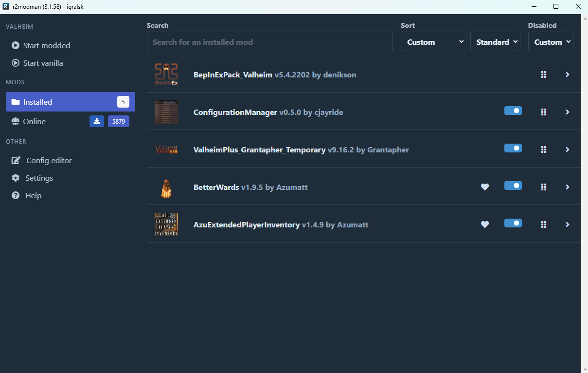Click the play icon beside Start modded
This screenshot has width=588, height=373.
click(16, 45)
